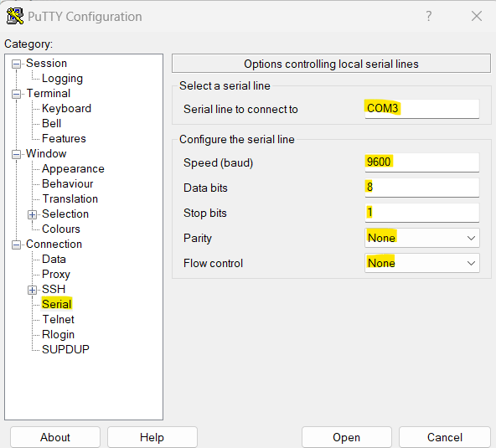The height and width of the screenshot is (448, 496).
Task: Click the Serial line COM3 field
Action: 422,109
